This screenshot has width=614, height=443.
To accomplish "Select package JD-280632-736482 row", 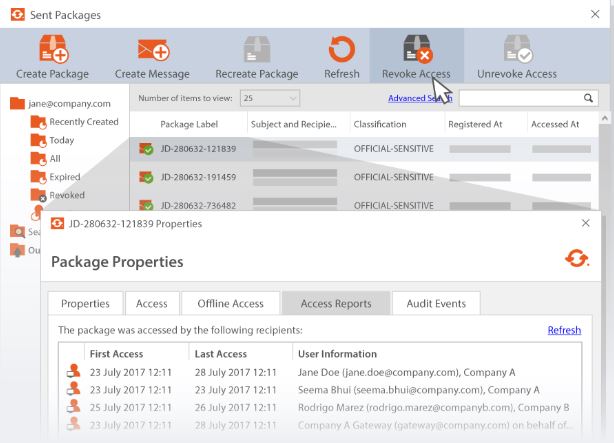I will point(364,204).
